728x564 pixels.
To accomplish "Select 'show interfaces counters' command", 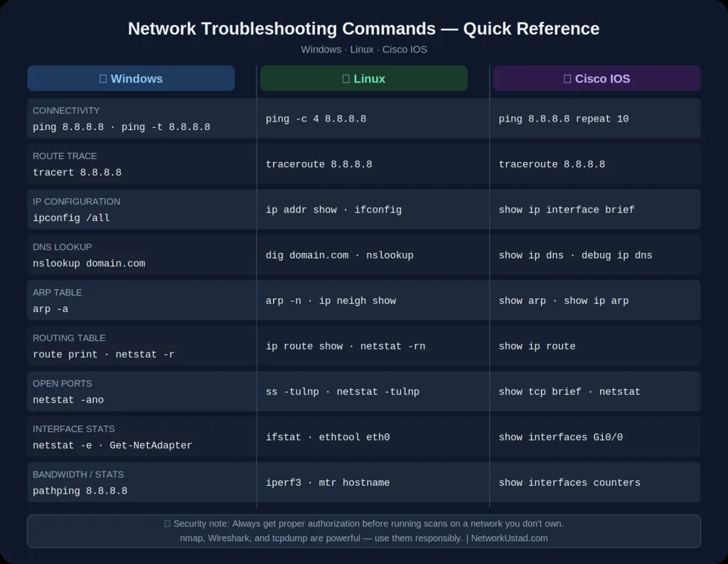I will tap(569, 482).
